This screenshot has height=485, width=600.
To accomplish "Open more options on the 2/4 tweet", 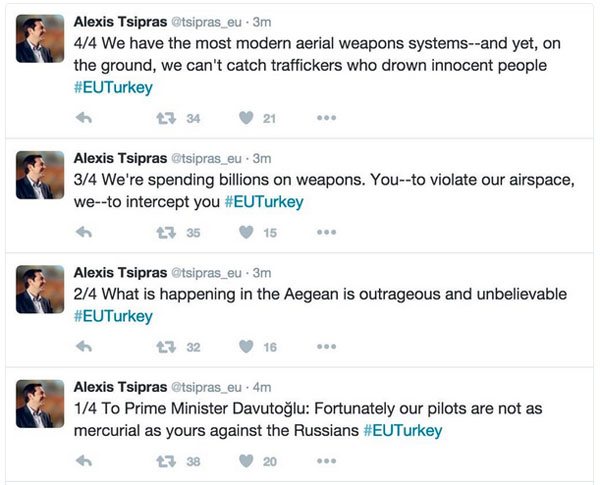I will pos(326,347).
